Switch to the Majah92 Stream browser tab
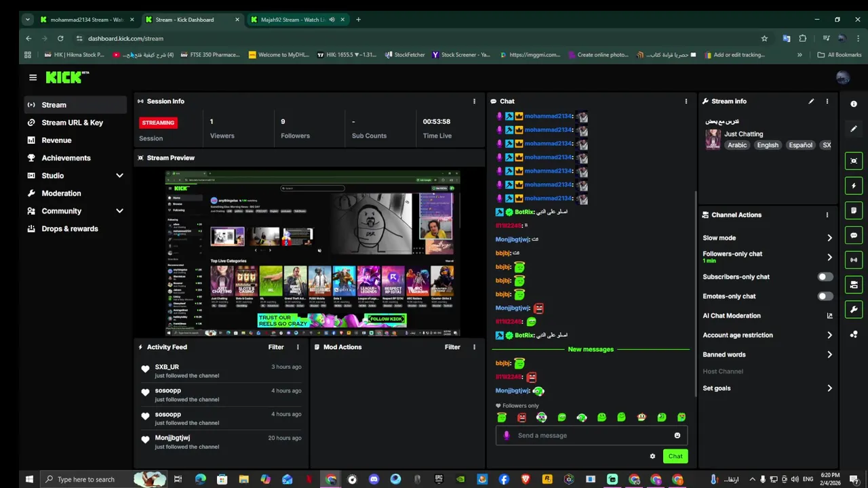Screen dimensions: 868x488 [296, 20]
